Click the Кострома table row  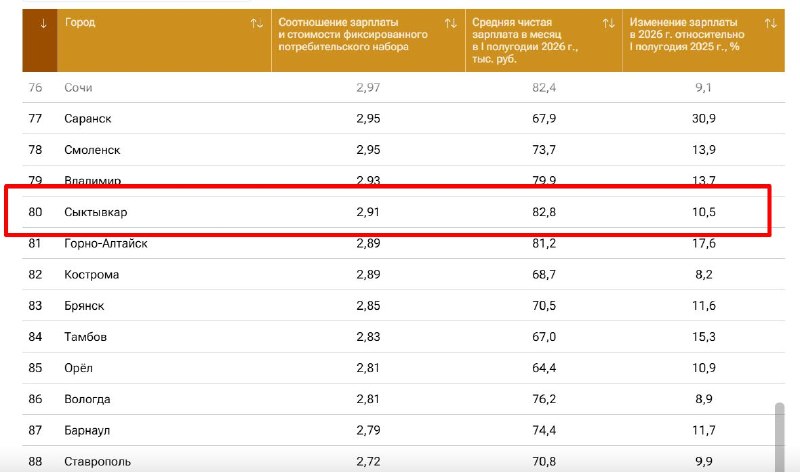(x=403, y=275)
